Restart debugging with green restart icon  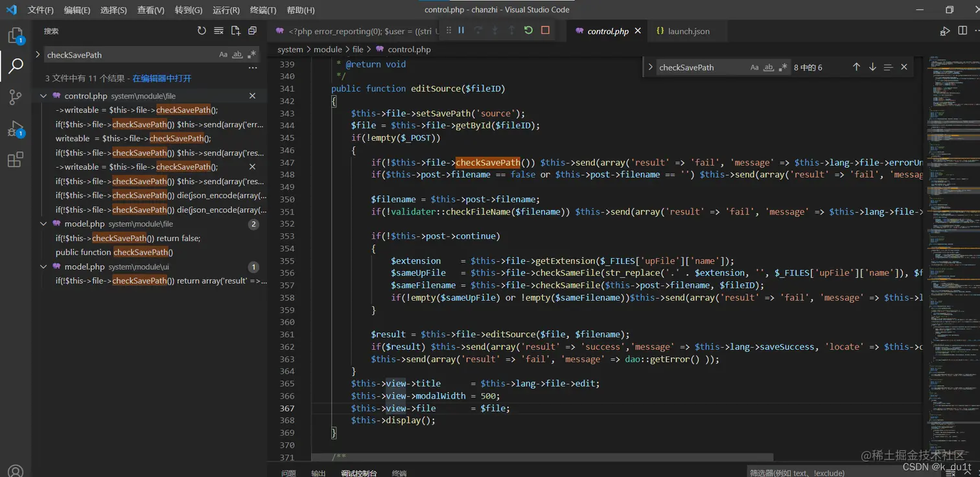point(528,30)
